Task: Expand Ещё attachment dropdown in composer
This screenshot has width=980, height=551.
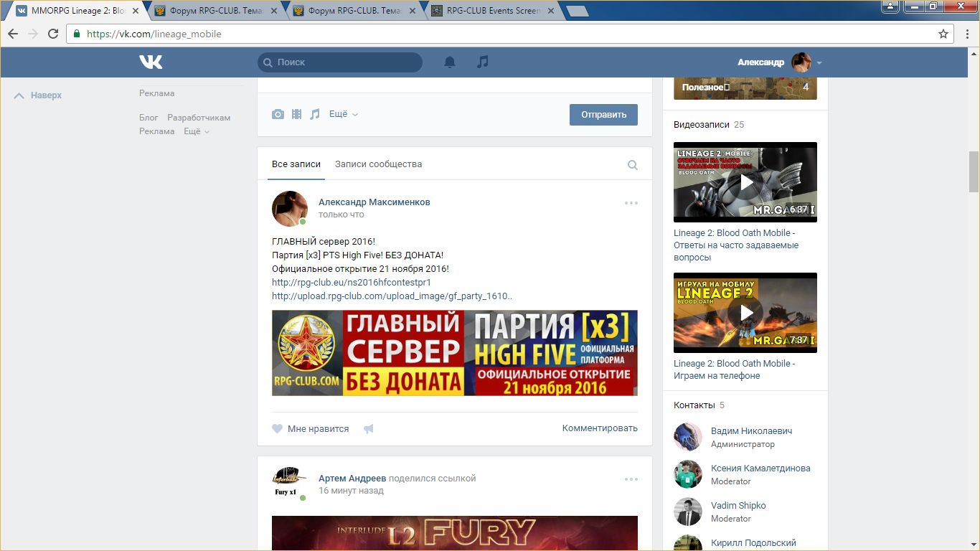Action: tap(344, 114)
